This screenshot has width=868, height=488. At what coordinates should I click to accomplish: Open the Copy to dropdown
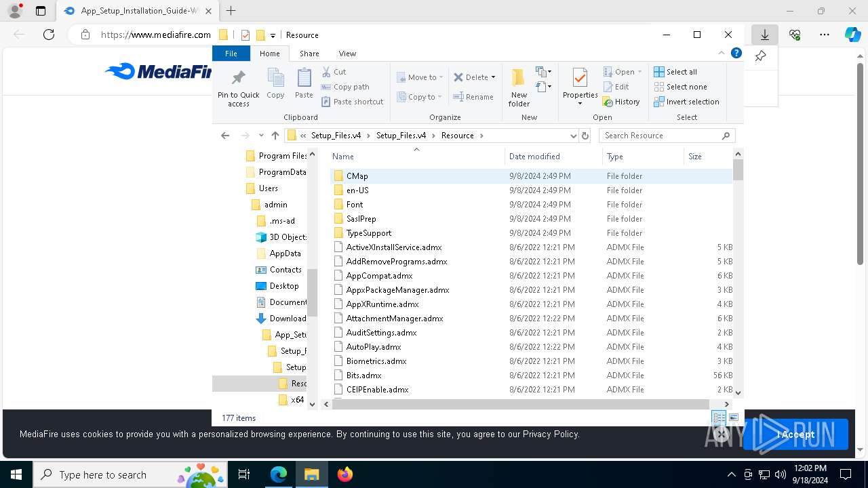(420, 97)
